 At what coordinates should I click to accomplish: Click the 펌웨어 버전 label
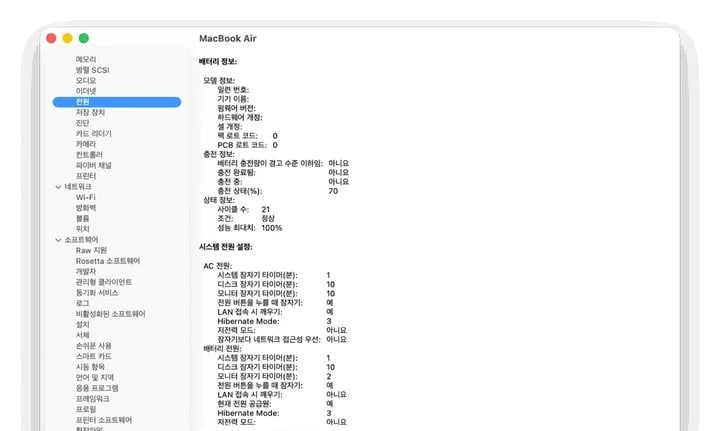click(x=236, y=108)
